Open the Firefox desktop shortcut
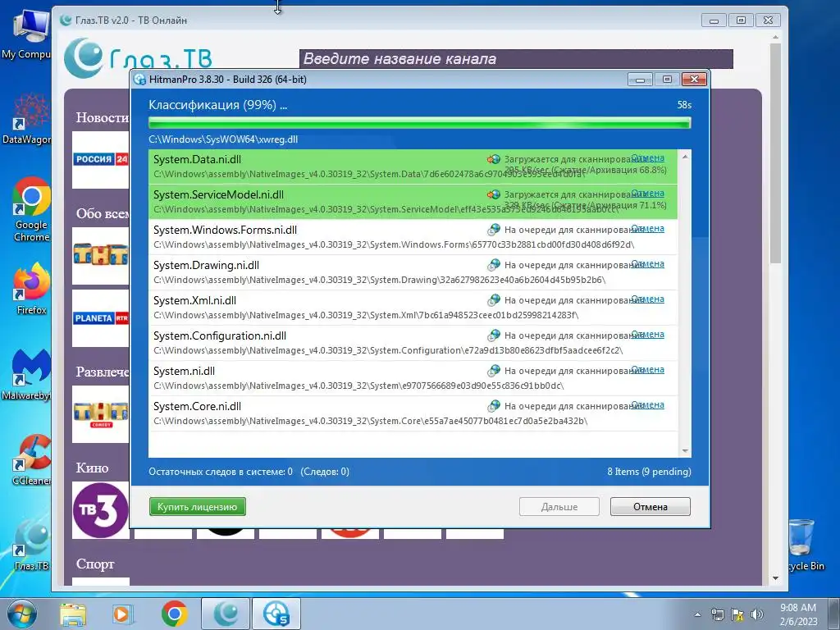The width and height of the screenshot is (840, 630). 31,290
